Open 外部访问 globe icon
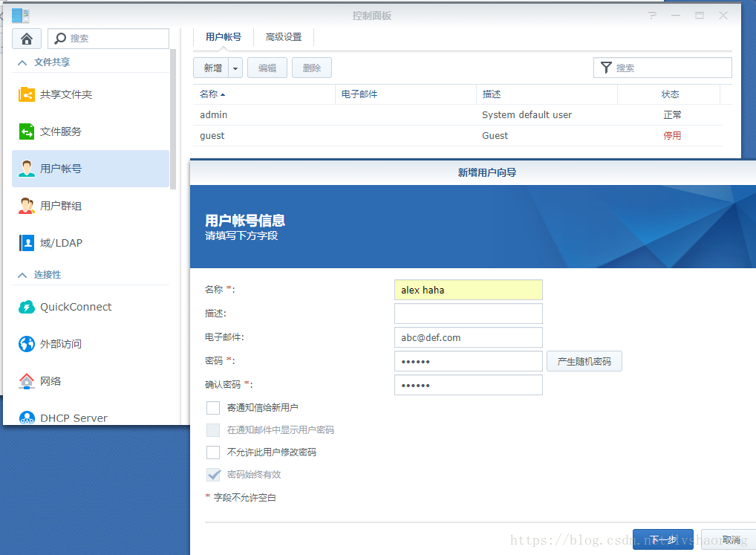This screenshot has height=555, width=756. [27, 344]
